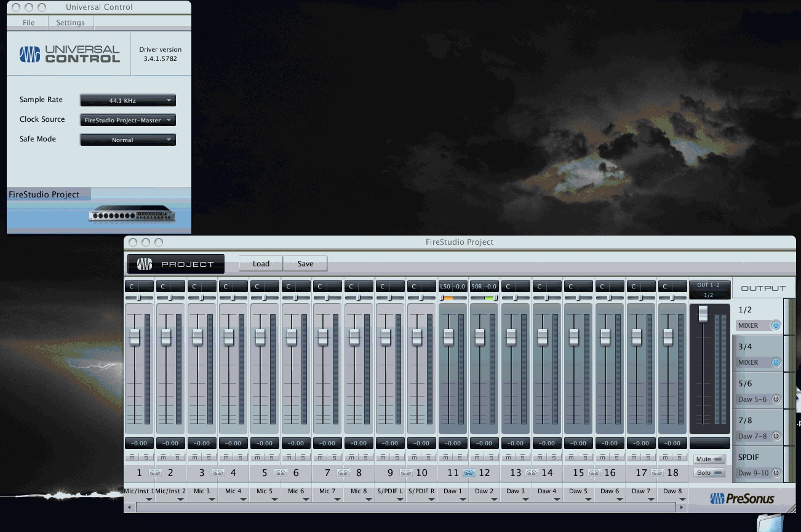Viewport: 801px width, 532px height.
Task: Click the channel 12 pan slider knob
Action: tap(495, 298)
